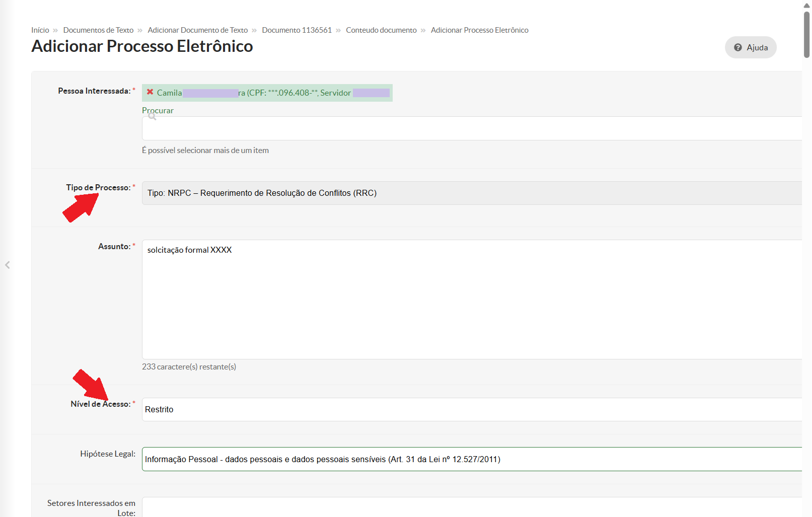The image size is (812, 517).
Task: Collapse the left sidebar chevron arrow
Action: [8, 265]
